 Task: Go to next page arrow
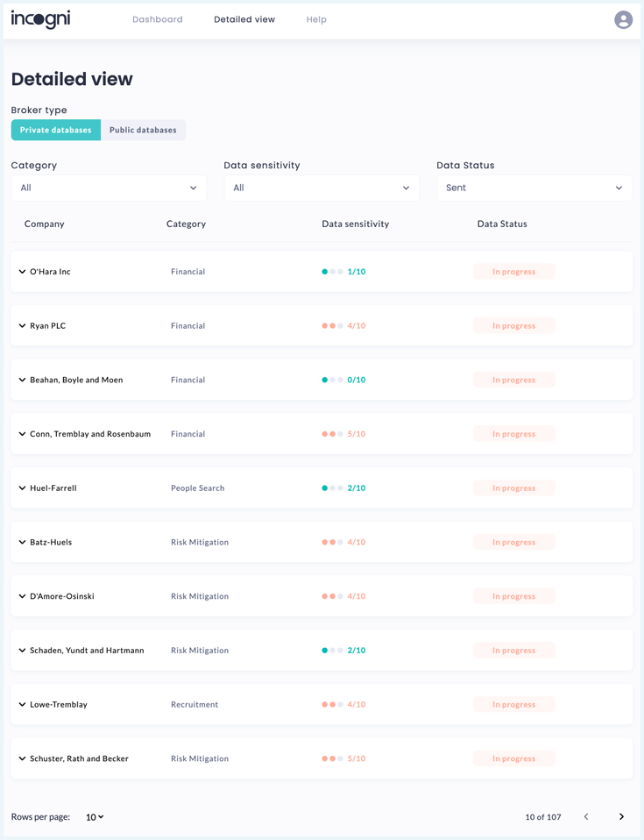click(621, 816)
